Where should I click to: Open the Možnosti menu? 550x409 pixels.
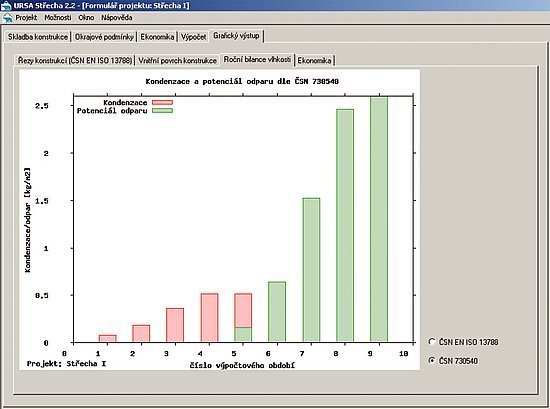click(x=58, y=18)
